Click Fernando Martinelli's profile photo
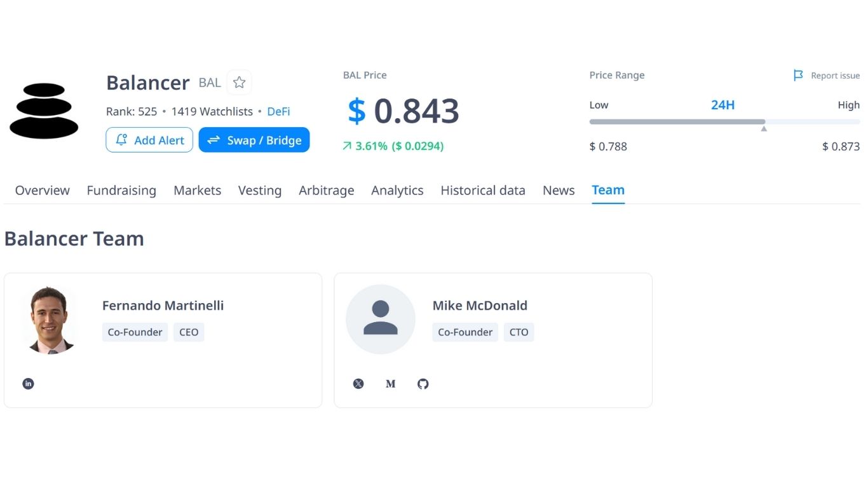The image size is (868, 488). [50, 319]
